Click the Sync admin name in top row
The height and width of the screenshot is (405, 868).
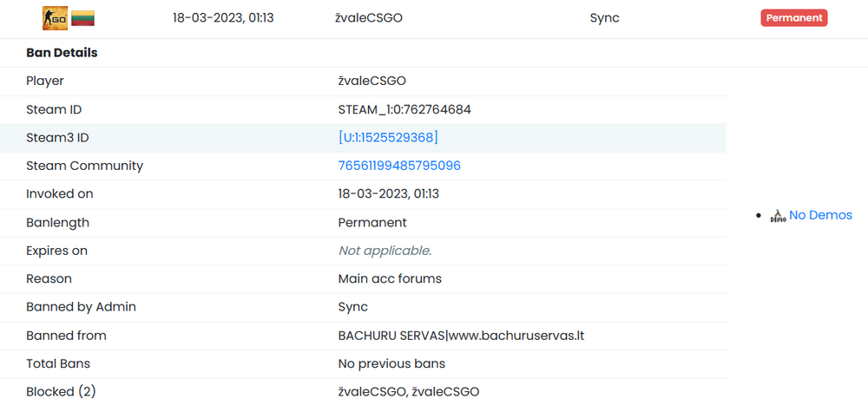point(604,17)
